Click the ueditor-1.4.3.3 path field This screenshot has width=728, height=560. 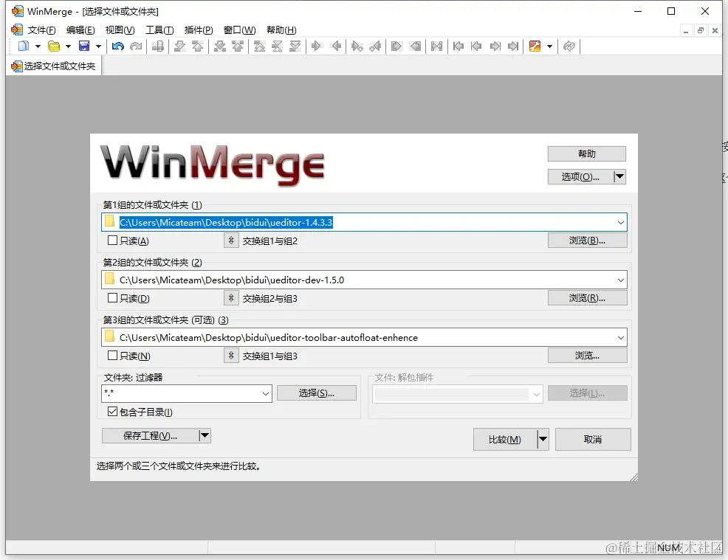coord(364,222)
